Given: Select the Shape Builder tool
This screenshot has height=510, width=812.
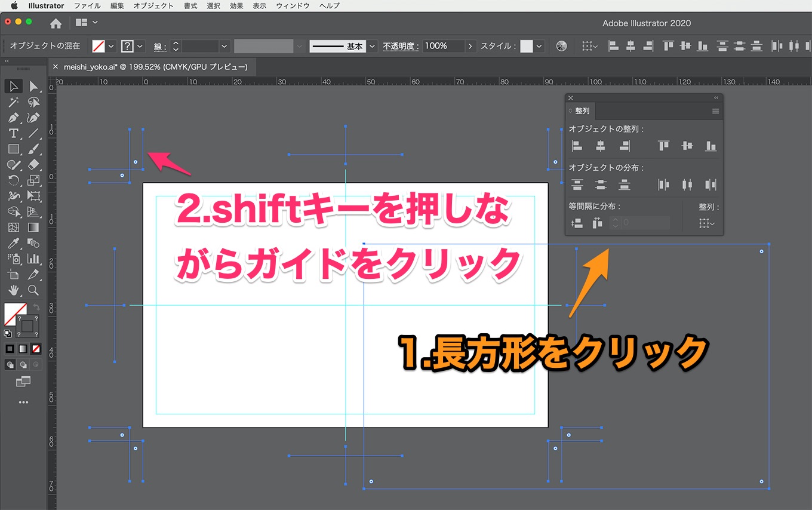Looking at the screenshot, I should [x=14, y=211].
